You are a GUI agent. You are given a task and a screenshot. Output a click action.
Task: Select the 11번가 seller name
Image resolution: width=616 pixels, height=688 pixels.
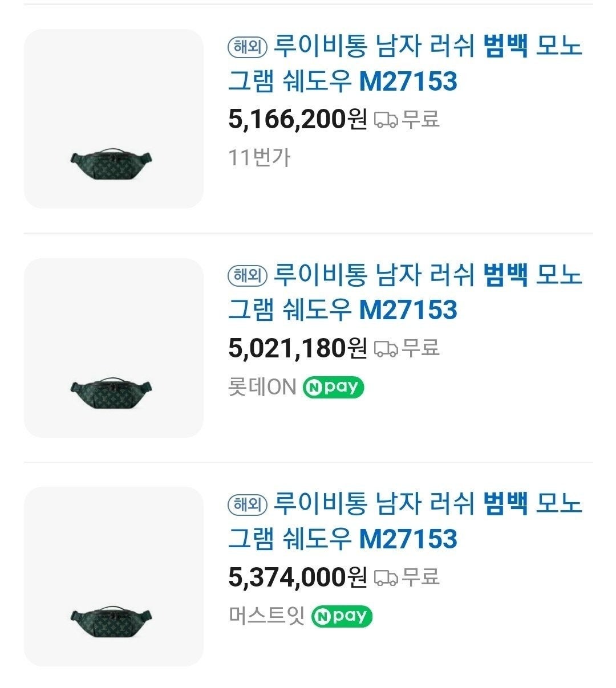coord(259,157)
